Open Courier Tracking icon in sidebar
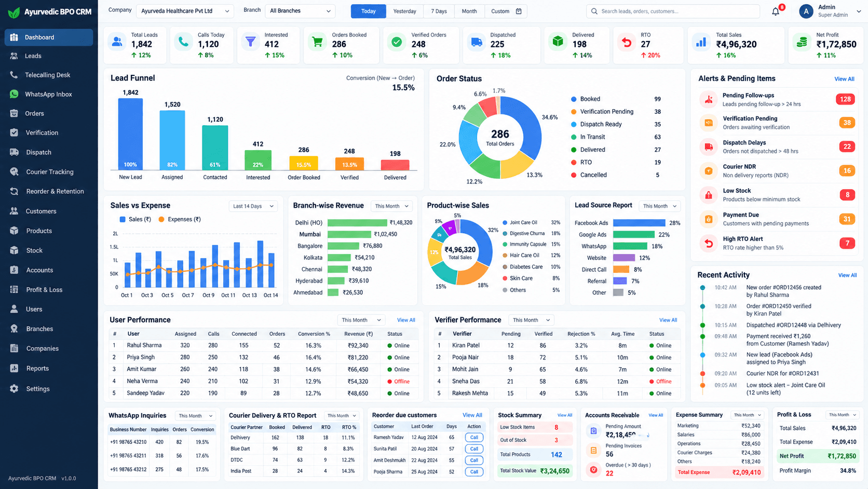Image resolution: width=868 pixels, height=489 pixels. point(14,171)
